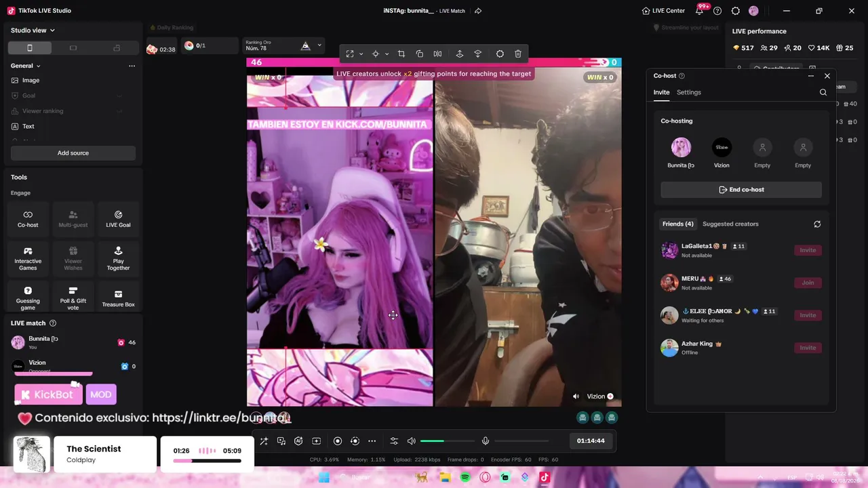Open the LIVE Center
This screenshot has height=488, width=868.
coord(663,11)
